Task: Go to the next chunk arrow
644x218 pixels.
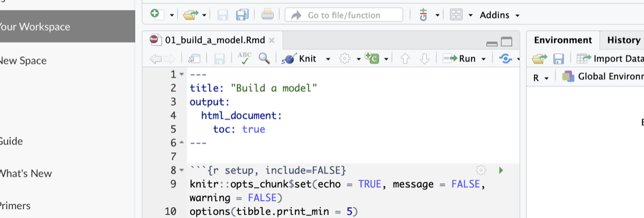Action: (425, 59)
